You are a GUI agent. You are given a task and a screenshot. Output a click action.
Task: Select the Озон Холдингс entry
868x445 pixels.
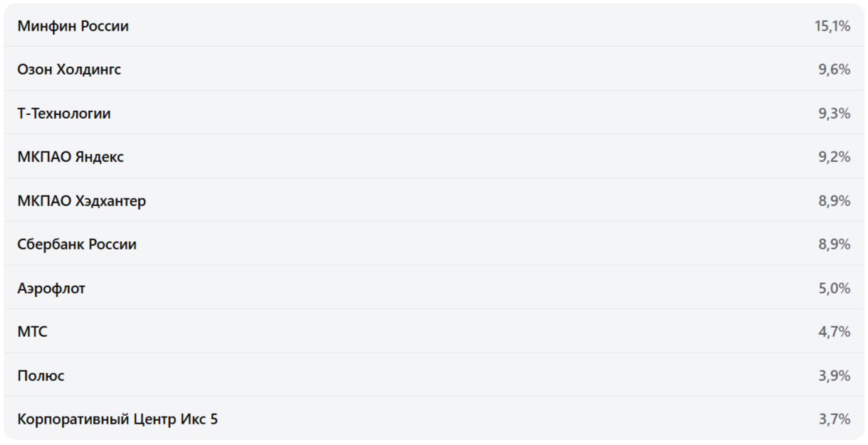coord(69,70)
